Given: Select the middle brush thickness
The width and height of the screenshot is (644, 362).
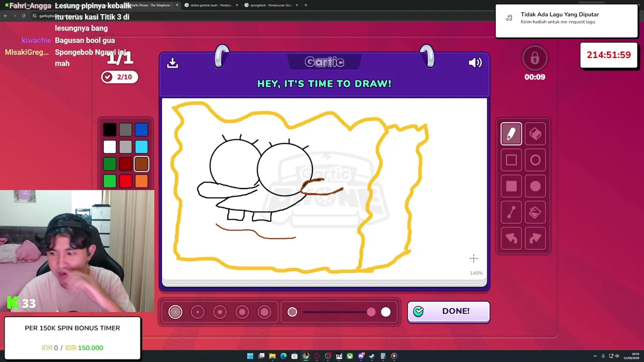Looking at the screenshot, I should pyautogui.click(x=220, y=312).
